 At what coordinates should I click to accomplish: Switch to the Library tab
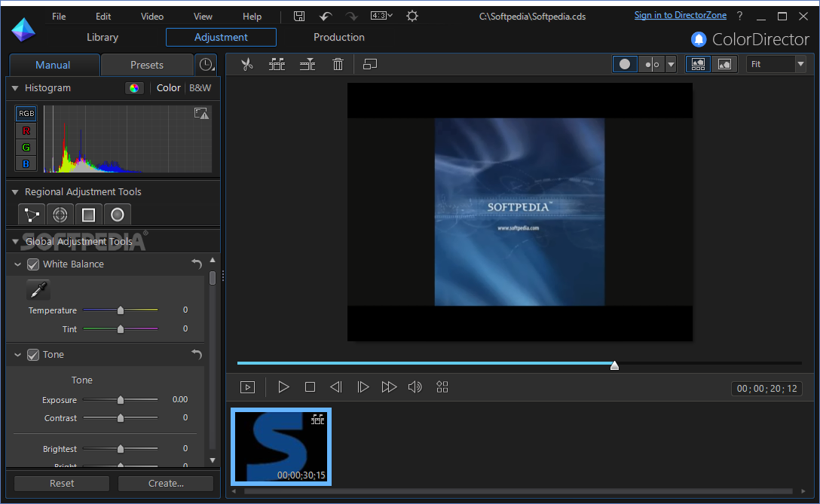click(x=102, y=37)
